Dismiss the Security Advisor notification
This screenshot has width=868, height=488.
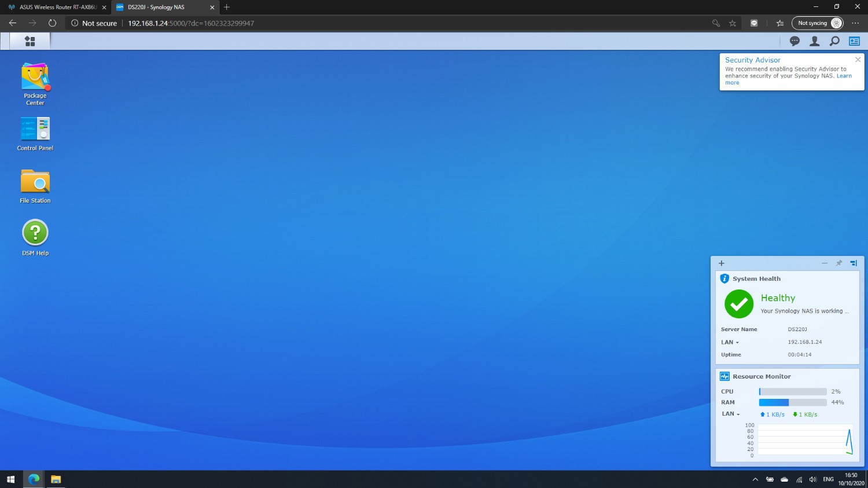click(858, 60)
